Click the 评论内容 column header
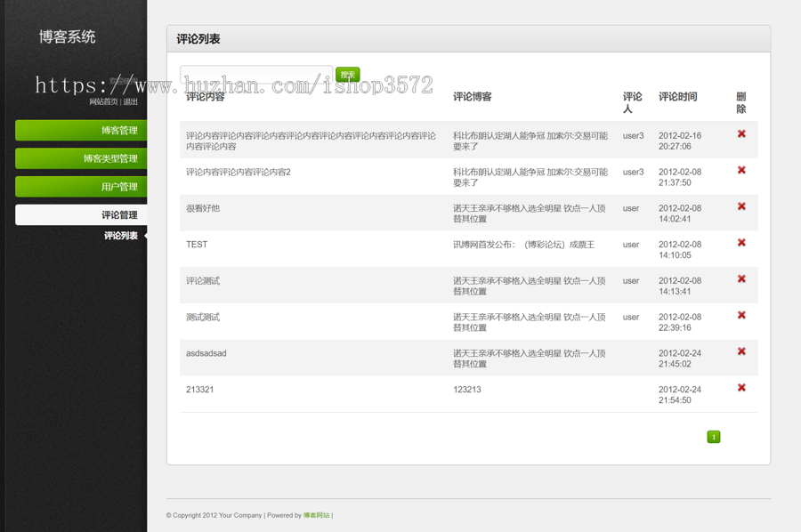Screen dimensions: 801x532 pos(206,96)
